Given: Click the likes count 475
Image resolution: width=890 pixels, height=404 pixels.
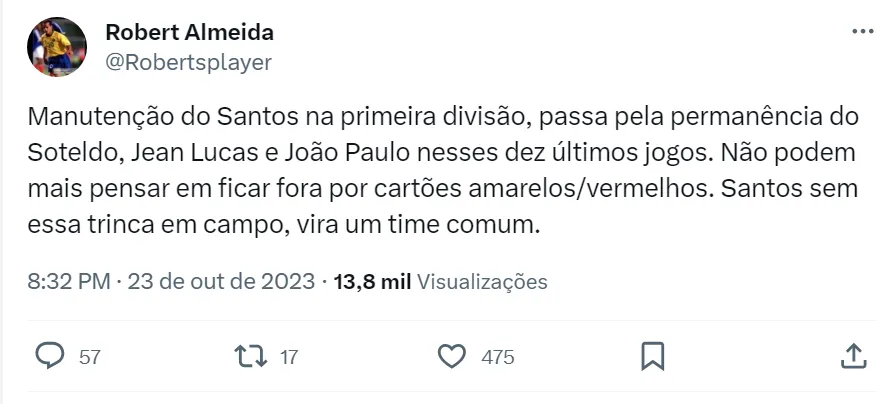Looking at the screenshot, I should pos(497,357).
